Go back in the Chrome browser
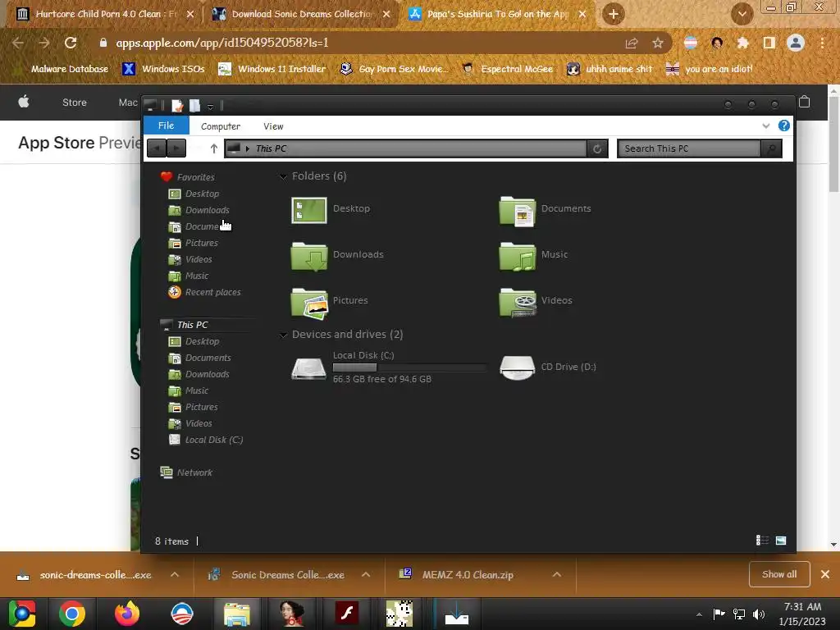Viewport: 840px width, 630px height. (x=18, y=43)
